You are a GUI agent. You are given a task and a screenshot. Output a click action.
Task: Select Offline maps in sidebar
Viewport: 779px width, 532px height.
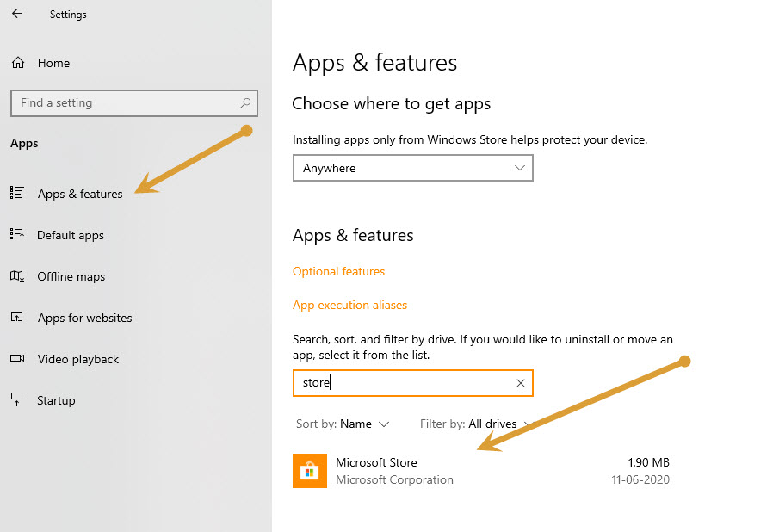tap(71, 276)
